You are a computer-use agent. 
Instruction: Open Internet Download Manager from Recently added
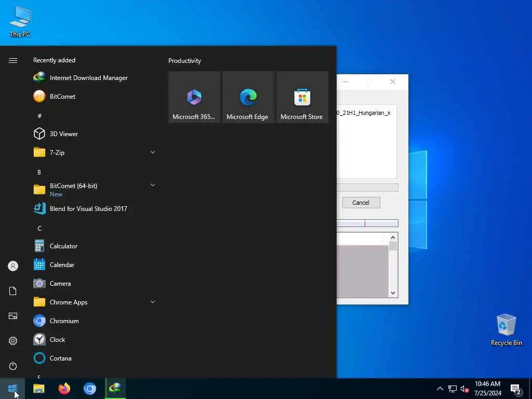95,78
